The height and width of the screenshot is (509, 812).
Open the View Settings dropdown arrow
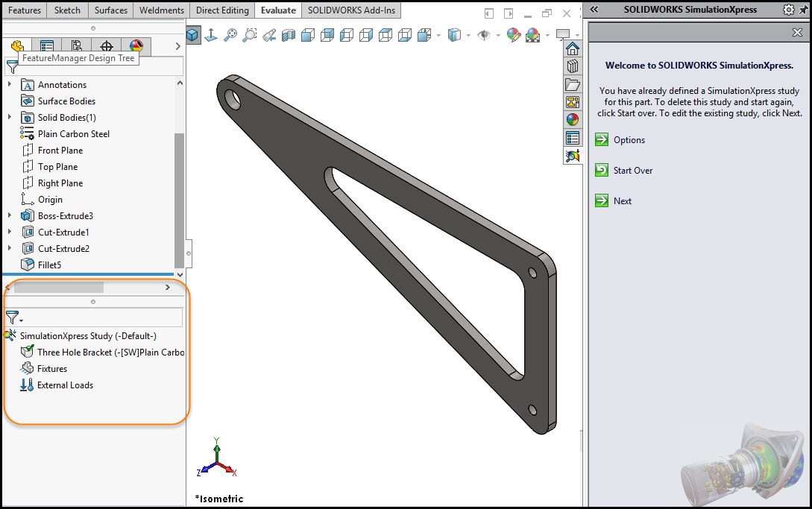click(x=577, y=36)
